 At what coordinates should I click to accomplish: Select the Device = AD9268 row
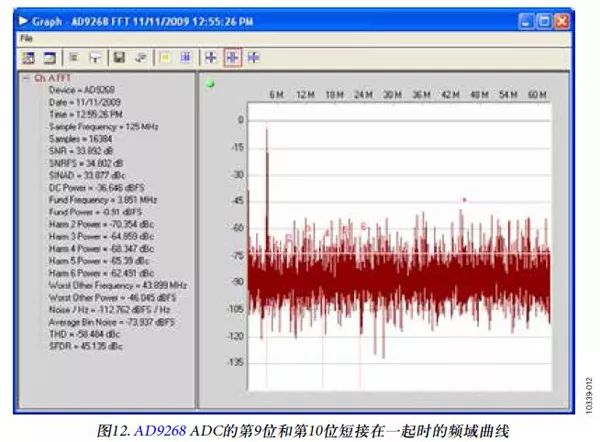click(82, 90)
